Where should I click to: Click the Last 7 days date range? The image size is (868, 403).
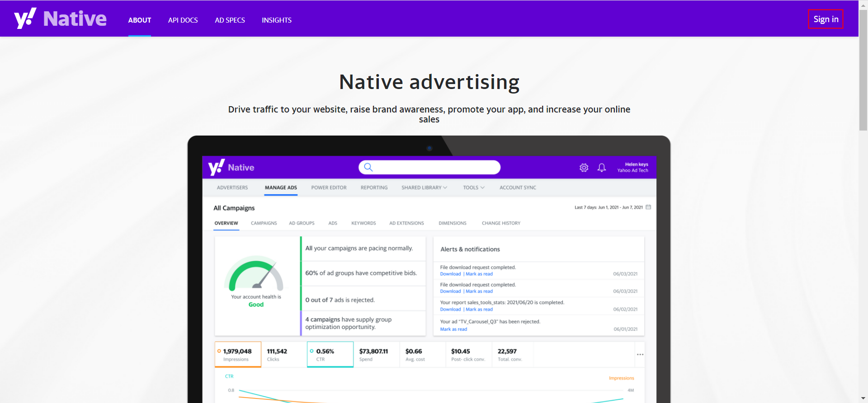609,207
